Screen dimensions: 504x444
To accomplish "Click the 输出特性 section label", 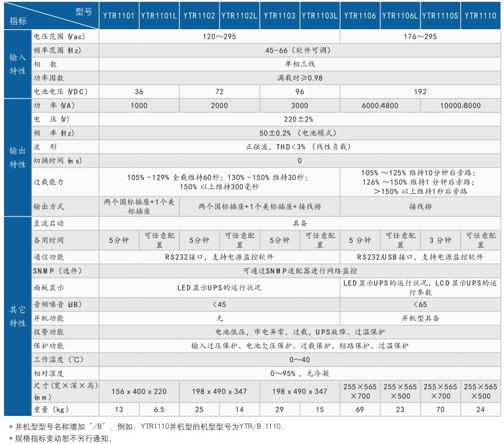I will coord(18,158).
